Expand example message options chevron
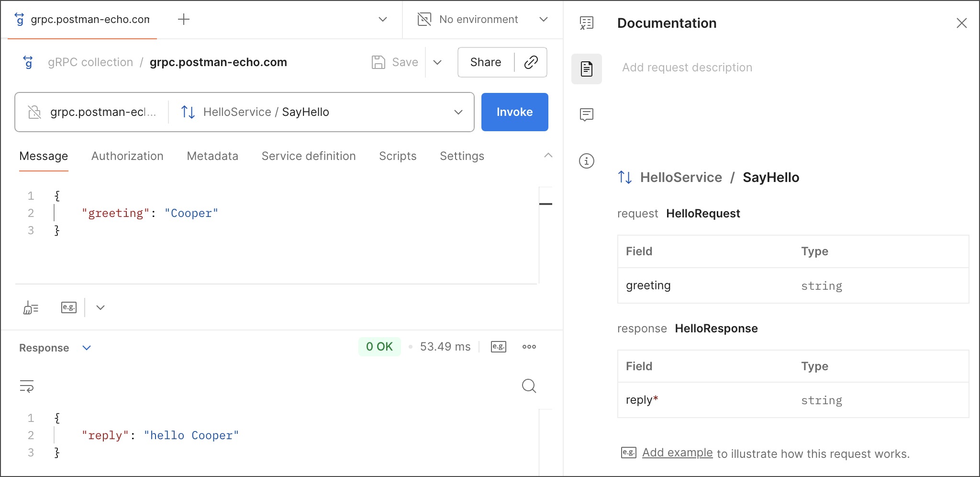Viewport: 980px width, 477px height. pos(100,307)
